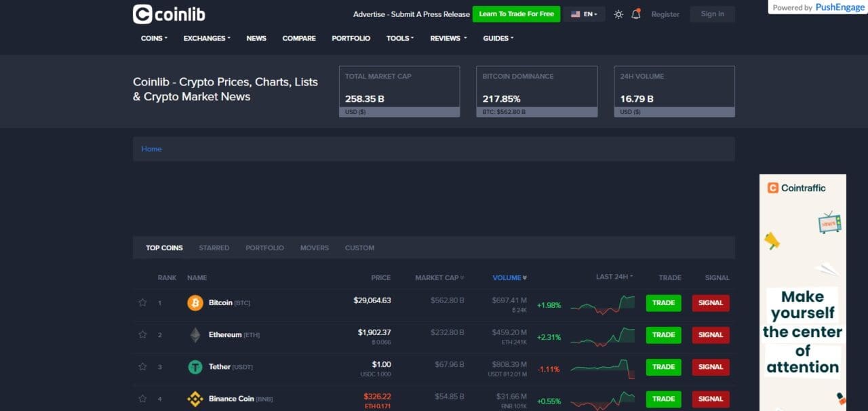868x411 pixels.
Task: Click the Coinlib logo
Action: coord(169,14)
